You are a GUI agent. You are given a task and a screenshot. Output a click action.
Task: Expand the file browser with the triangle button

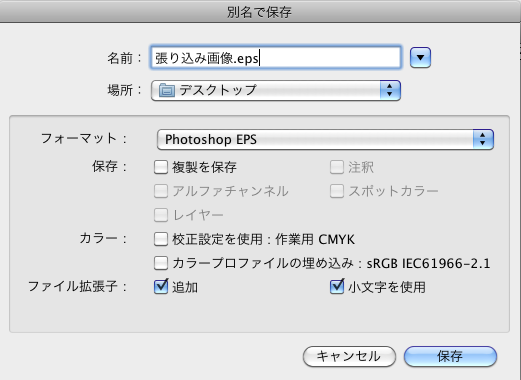(420, 58)
